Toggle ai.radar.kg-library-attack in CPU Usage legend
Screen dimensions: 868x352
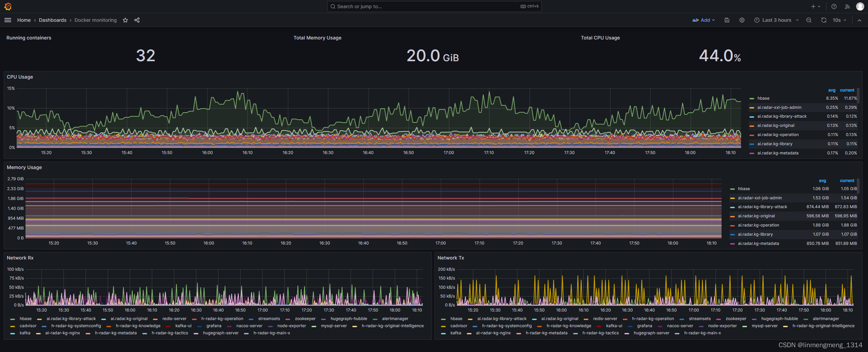[782, 116]
